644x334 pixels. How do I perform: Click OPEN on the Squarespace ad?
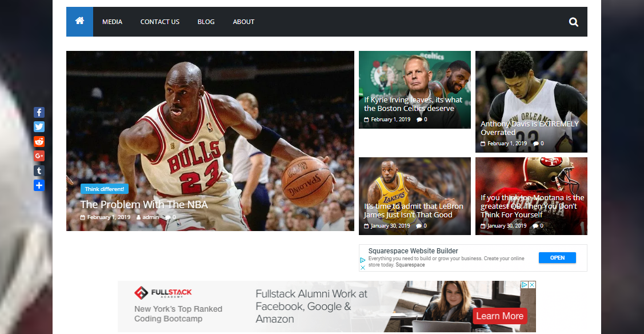[557, 257]
